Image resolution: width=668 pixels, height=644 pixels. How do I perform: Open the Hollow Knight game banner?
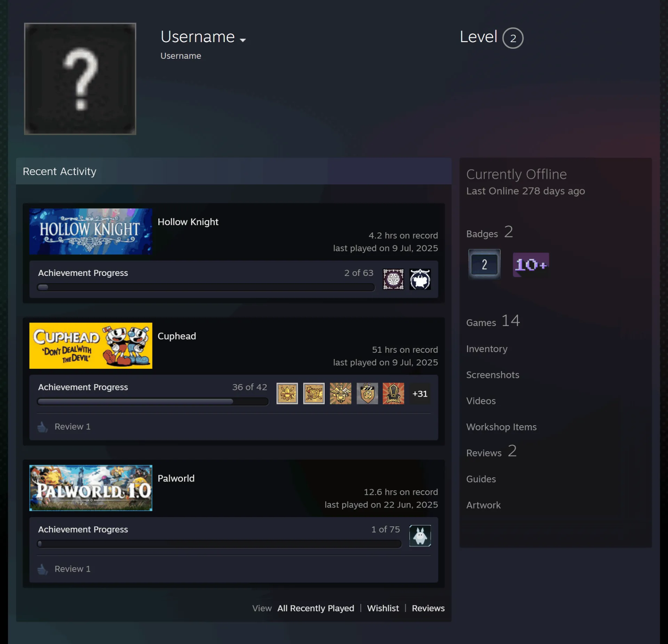tap(91, 231)
